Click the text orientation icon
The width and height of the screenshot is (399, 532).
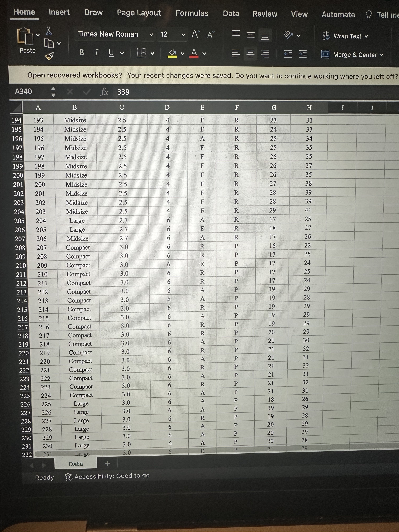(288, 35)
